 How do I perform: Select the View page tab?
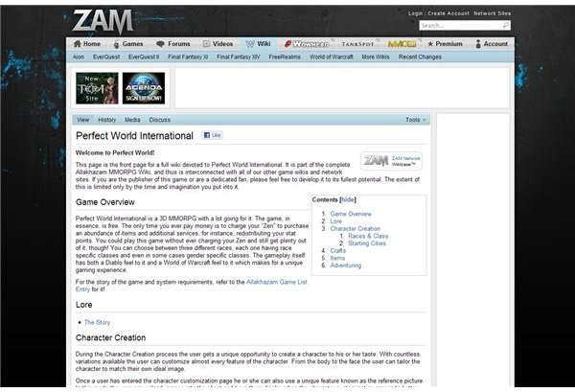tap(82, 120)
